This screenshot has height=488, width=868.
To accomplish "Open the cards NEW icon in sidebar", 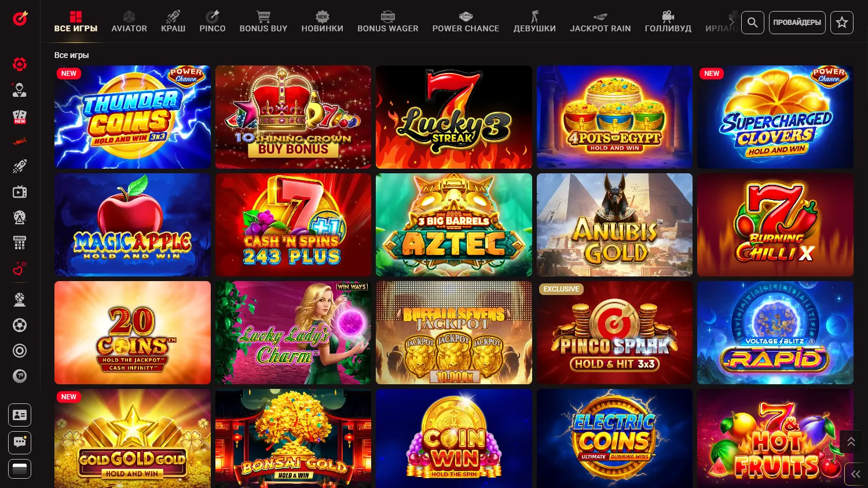I will click(20, 116).
